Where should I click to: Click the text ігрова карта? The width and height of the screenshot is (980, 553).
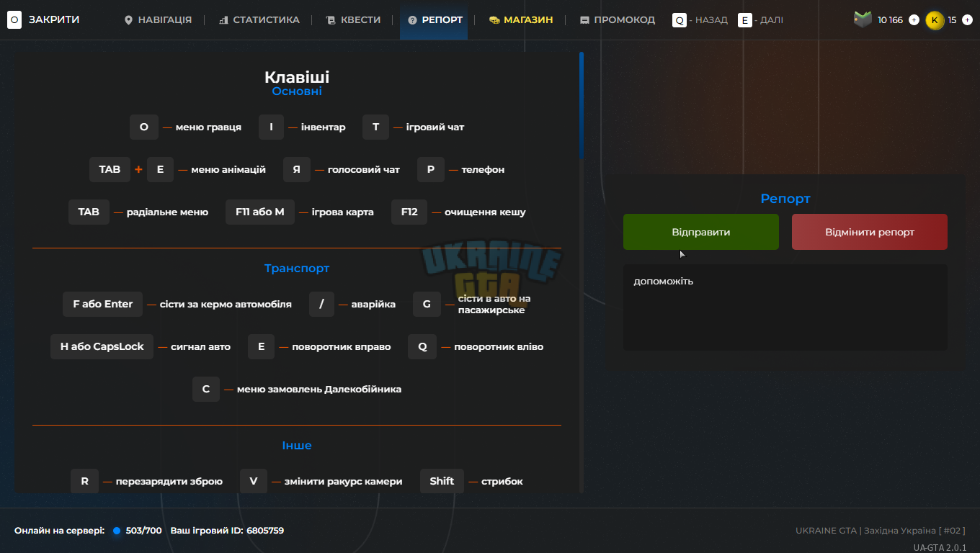[343, 212]
